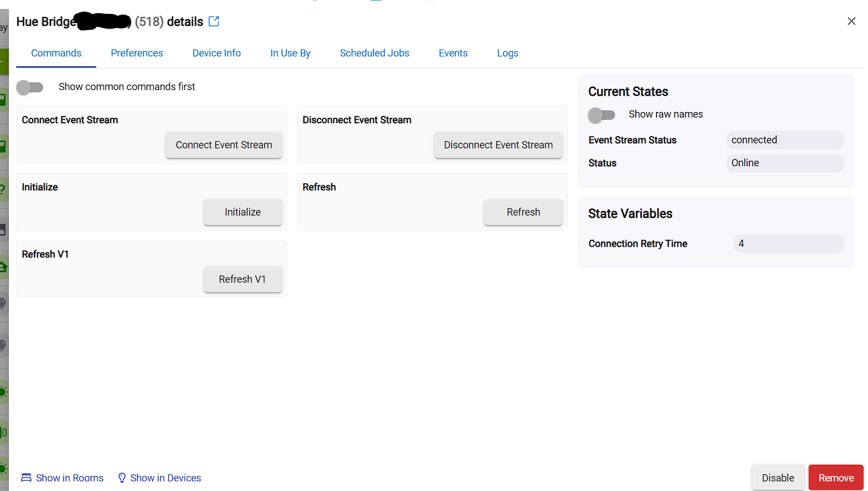Close the device details dialog

pos(851,21)
